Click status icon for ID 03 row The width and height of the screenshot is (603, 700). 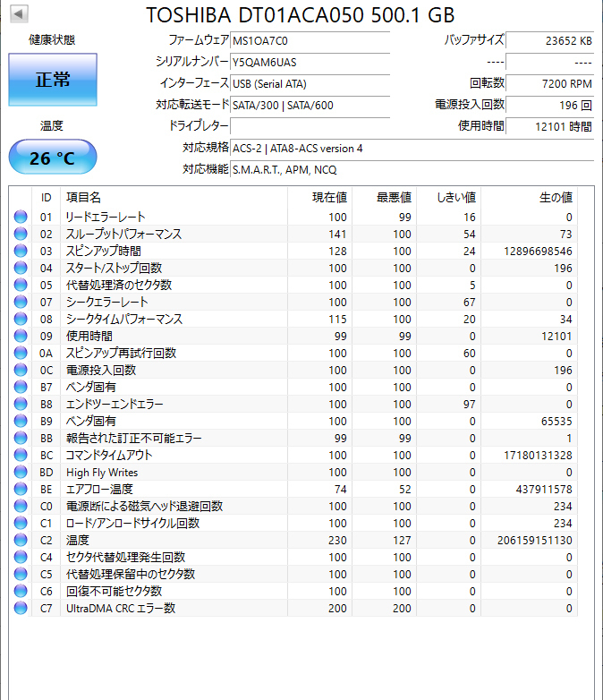tap(21, 251)
